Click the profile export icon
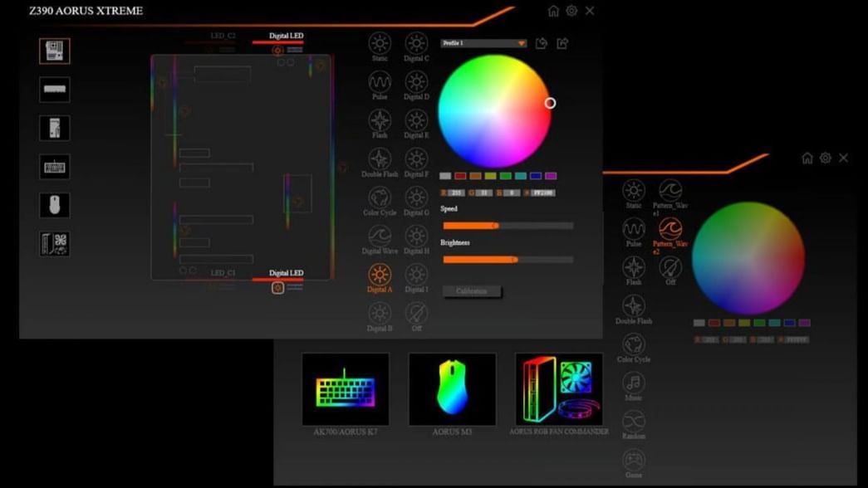This screenshot has height=488, width=868. click(x=562, y=43)
